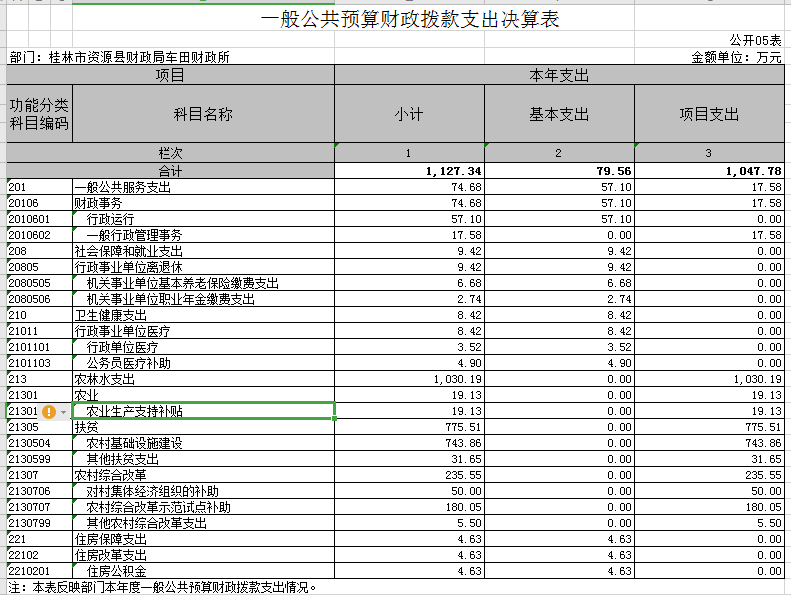Select the code cell 2130707
The height and width of the screenshot is (595, 791).
(x=39, y=507)
